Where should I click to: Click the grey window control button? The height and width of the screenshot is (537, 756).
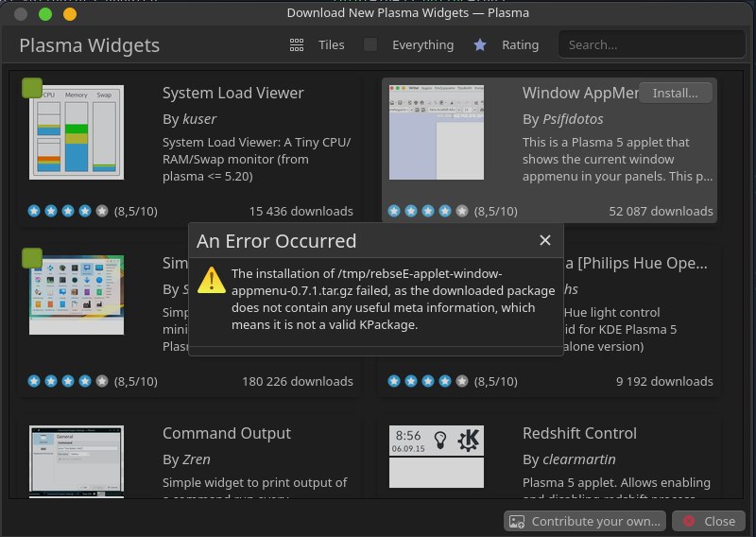click(x=21, y=14)
